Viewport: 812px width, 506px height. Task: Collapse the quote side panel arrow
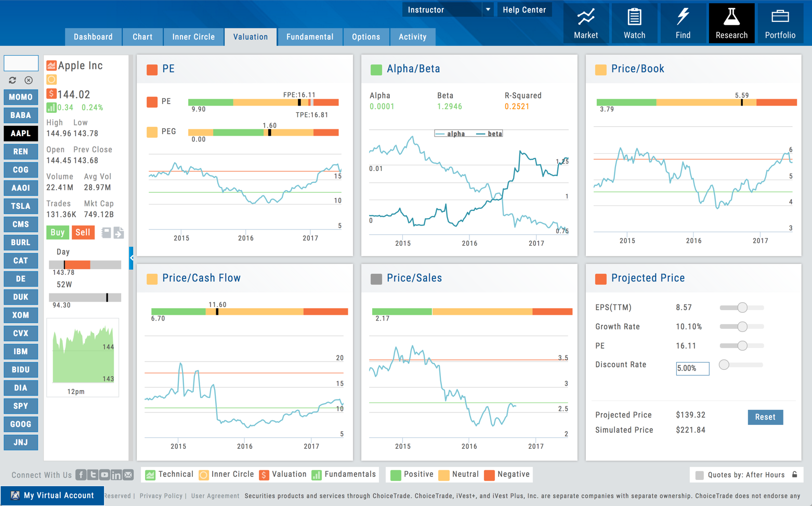click(132, 258)
